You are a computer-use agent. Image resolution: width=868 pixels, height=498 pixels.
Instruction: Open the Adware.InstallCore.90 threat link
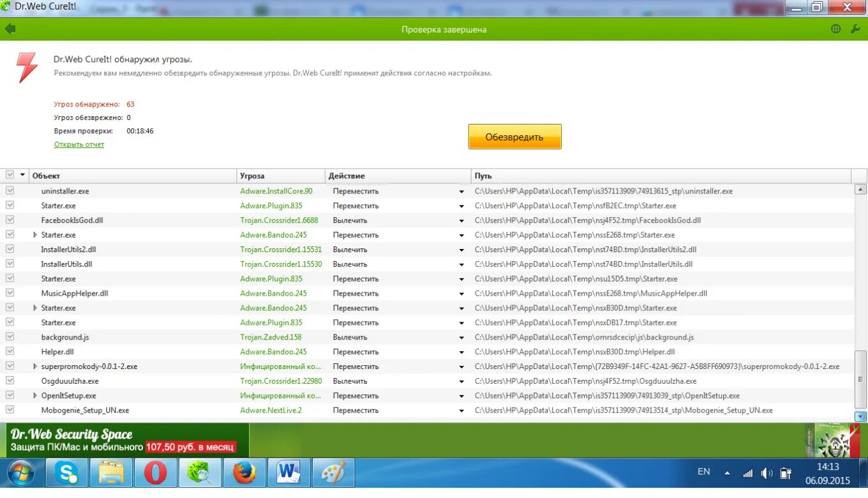click(276, 191)
